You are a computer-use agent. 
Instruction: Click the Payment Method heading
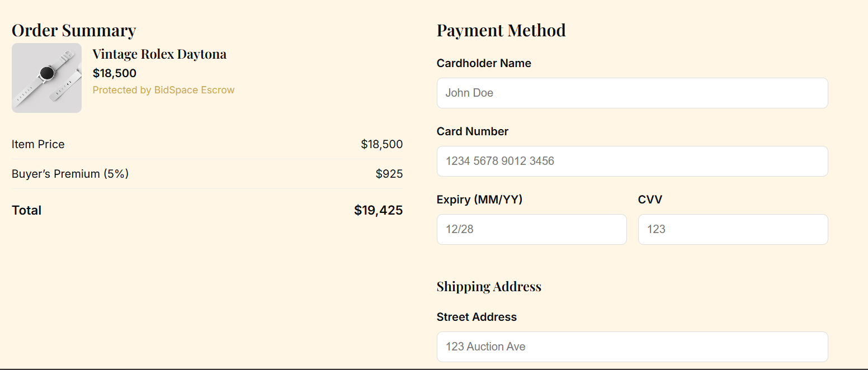pos(501,30)
